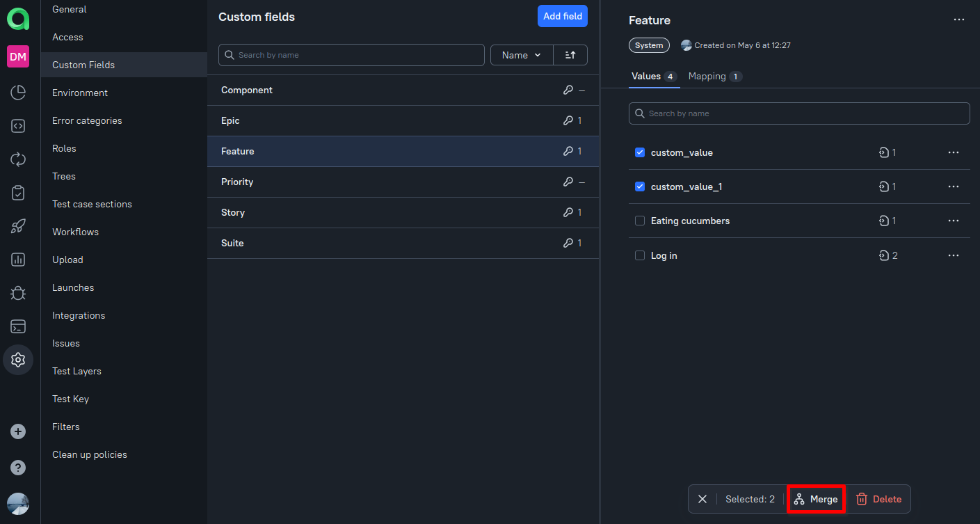
Task: Open the dashboards pie chart sidebar icon
Action: pos(18,93)
